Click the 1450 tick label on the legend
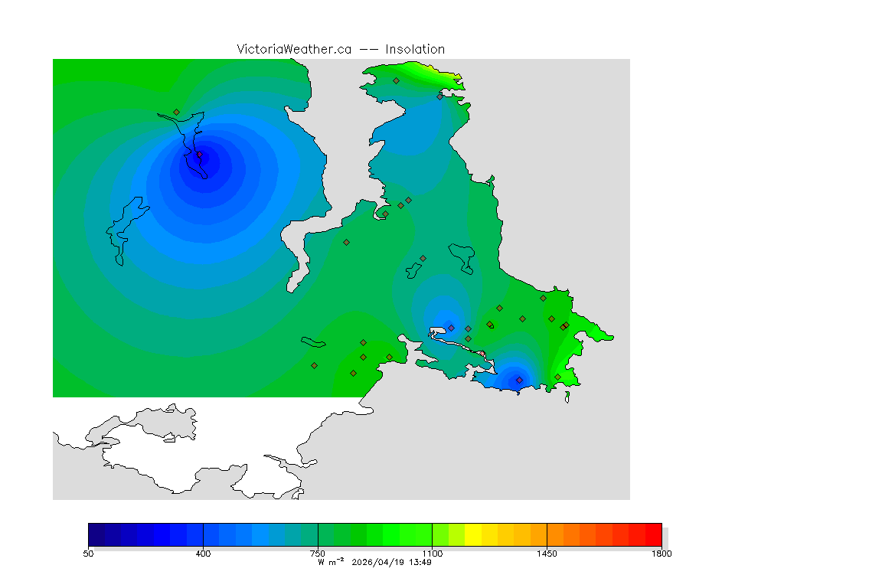The image size is (882, 588). click(x=547, y=553)
